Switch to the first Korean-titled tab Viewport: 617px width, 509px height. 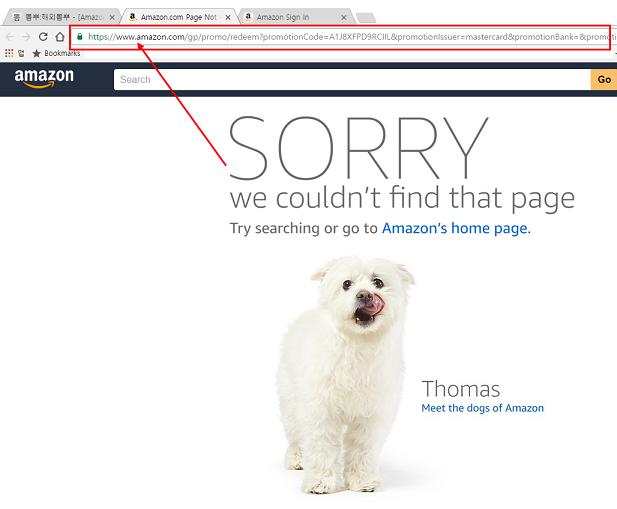pos(59,17)
